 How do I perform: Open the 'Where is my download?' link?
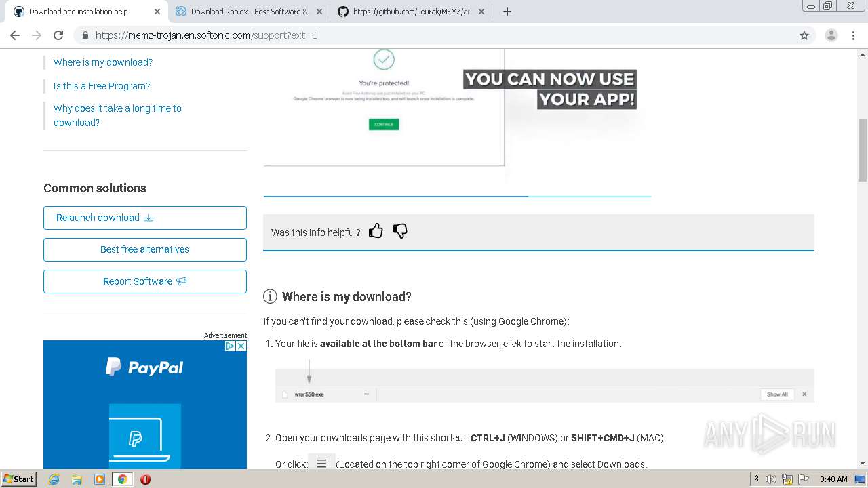pos(103,62)
